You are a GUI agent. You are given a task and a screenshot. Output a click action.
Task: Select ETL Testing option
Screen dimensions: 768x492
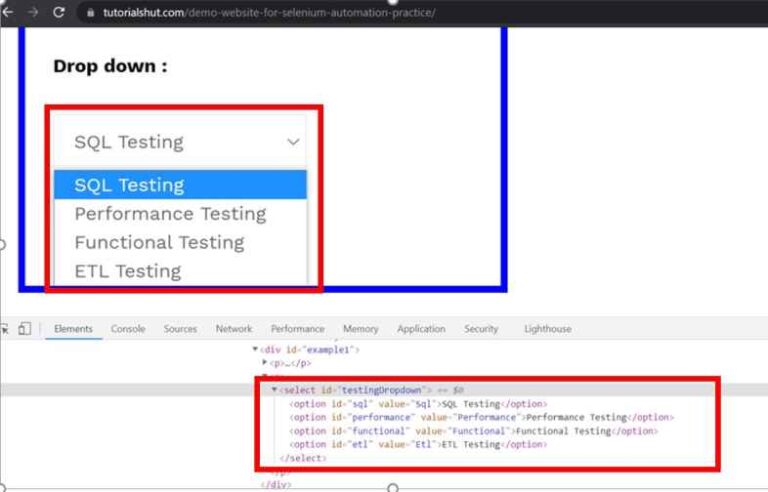[180, 271]
